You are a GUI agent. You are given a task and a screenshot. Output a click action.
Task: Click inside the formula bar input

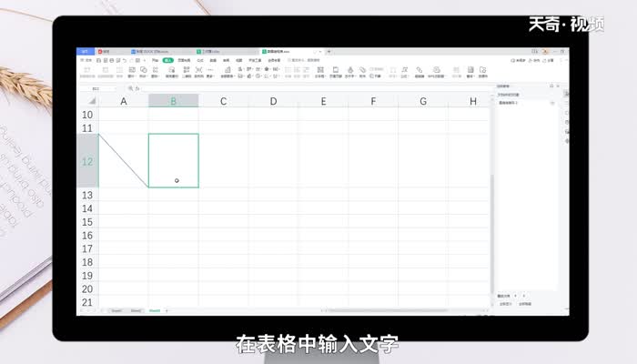(x=317, y=88)
